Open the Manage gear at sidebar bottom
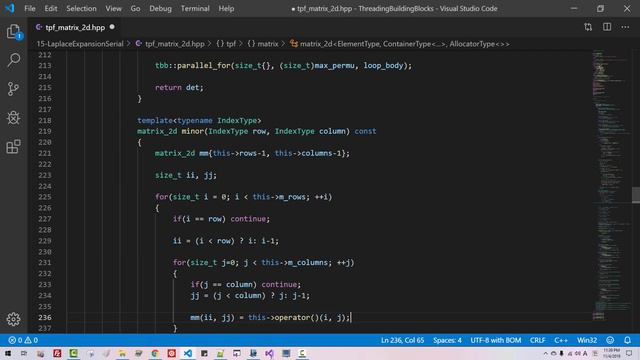Screen dimensions: 640x360 [13, 319]
